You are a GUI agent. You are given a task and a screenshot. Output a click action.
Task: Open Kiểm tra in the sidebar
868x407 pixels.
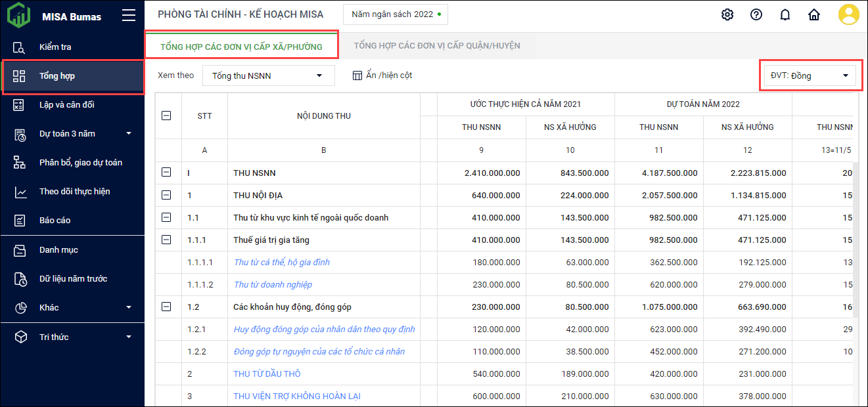(x=55, y=47)
